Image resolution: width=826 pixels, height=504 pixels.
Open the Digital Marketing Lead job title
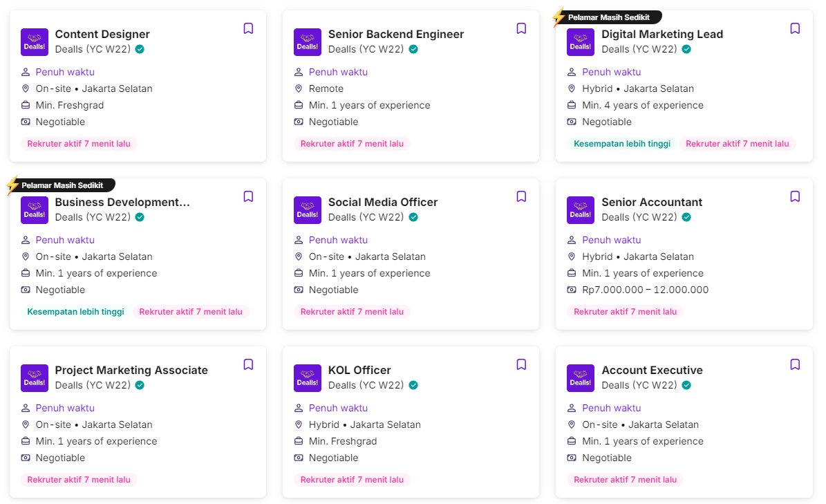(x=662, y=35)
